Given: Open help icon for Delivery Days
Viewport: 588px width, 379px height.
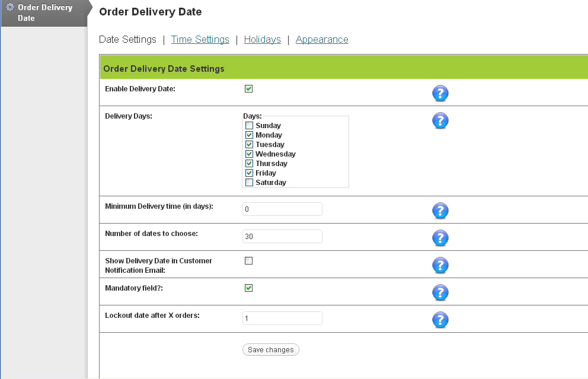Looking at the screenshot, I should click(440, 121).
